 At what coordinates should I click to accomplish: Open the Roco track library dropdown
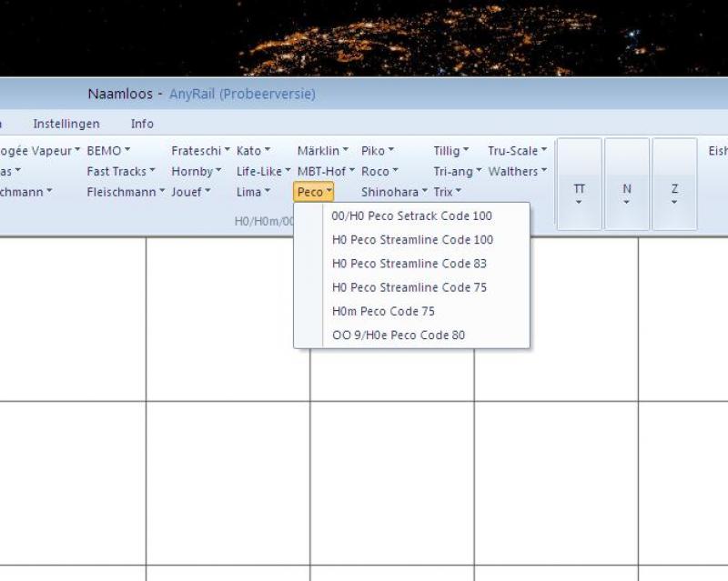pyautogui.click(x=379, y=171)
